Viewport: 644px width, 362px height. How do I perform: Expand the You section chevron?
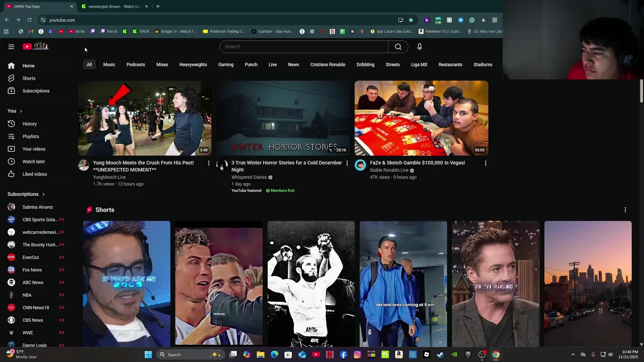tap(21, 111)
